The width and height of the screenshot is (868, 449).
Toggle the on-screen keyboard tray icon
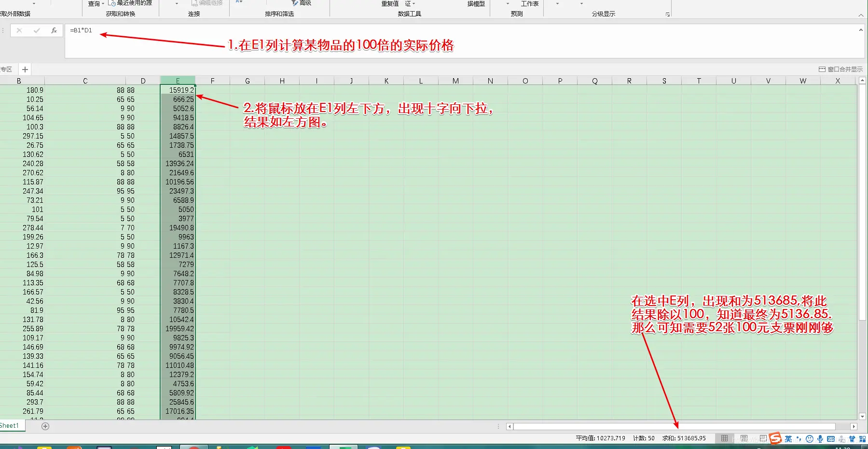(831, 438)
